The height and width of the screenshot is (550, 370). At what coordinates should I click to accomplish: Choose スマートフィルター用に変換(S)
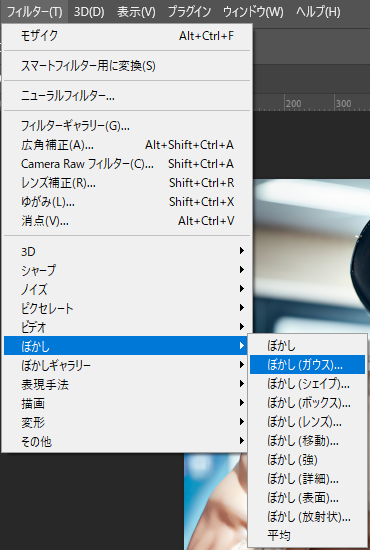(127, 66)
